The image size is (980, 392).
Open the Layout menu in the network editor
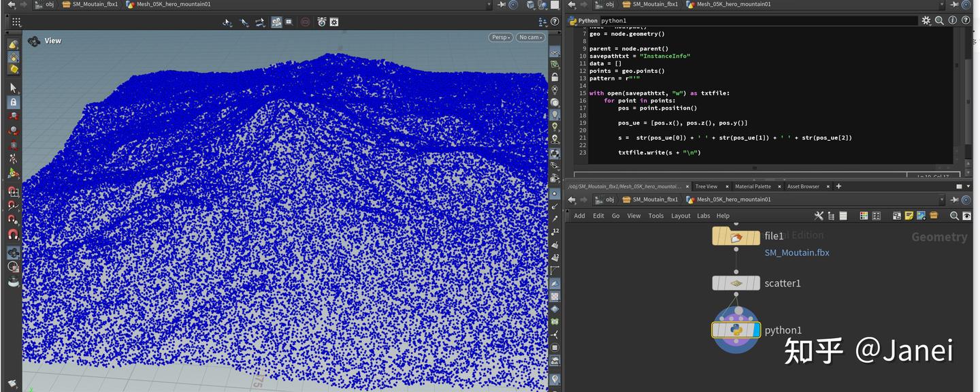pyautogui.click(x=681, y=216)
